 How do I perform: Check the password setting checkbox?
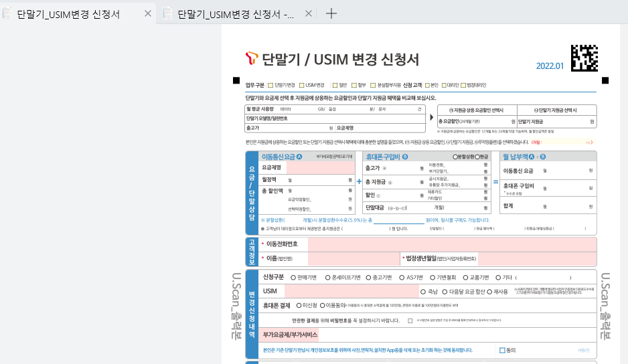pos(410,321)
